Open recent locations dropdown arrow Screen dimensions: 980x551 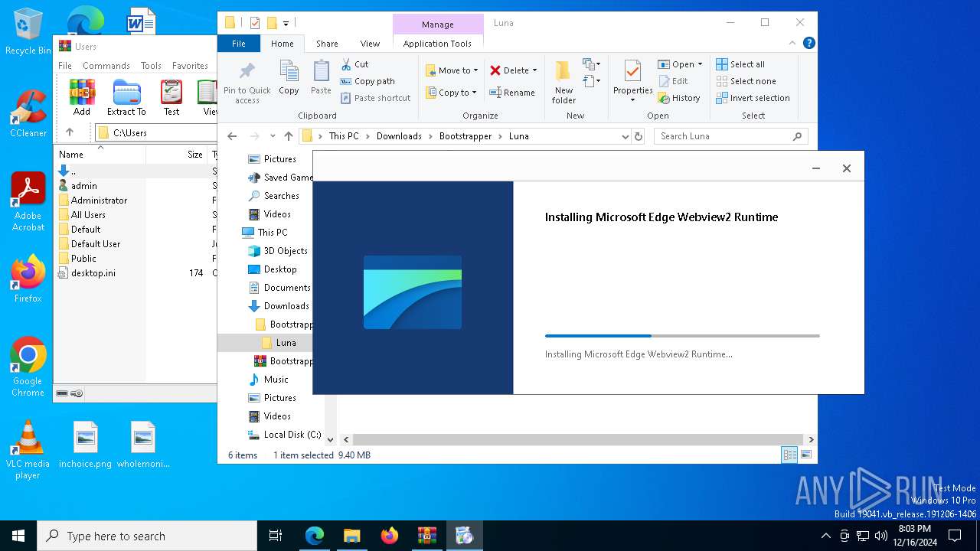(x=273, y=136)
